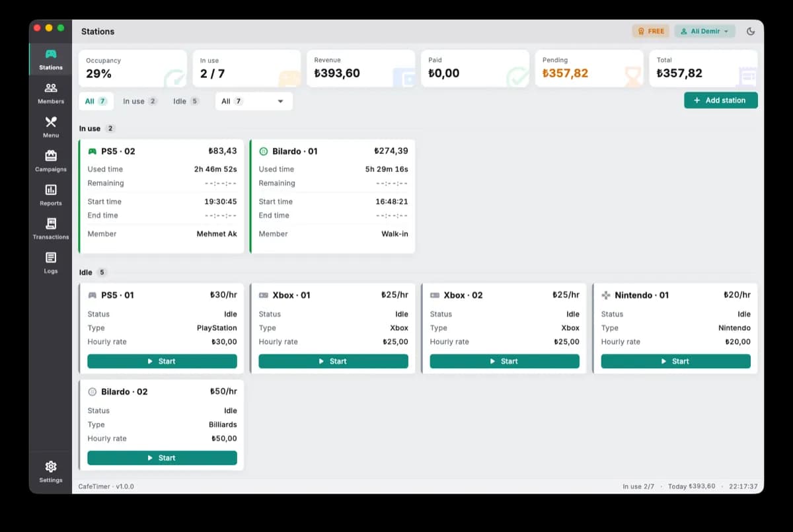Click the Revenue summary card
This screenshot has width=793, height=532.
tap(361, 69)
